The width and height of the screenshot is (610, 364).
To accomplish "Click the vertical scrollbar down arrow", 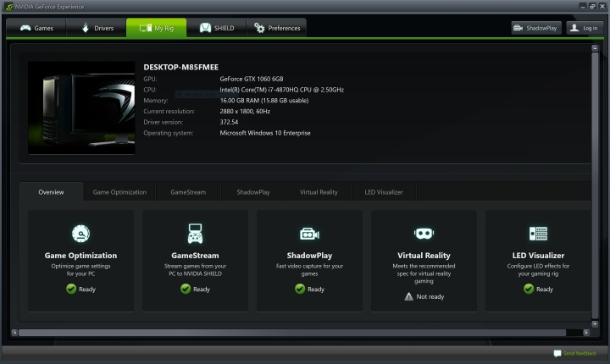I will (x=595, y=324).
